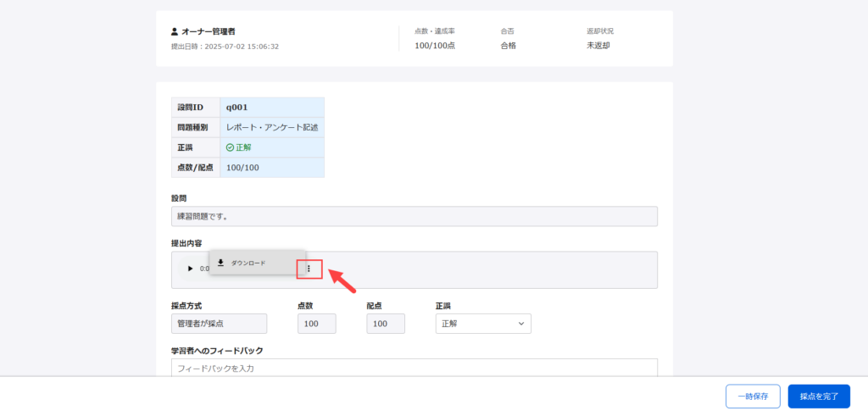This screenshot has height=416, width=868.
Task: Select the 100/100 score cell in table
Action: click(272, 167)
